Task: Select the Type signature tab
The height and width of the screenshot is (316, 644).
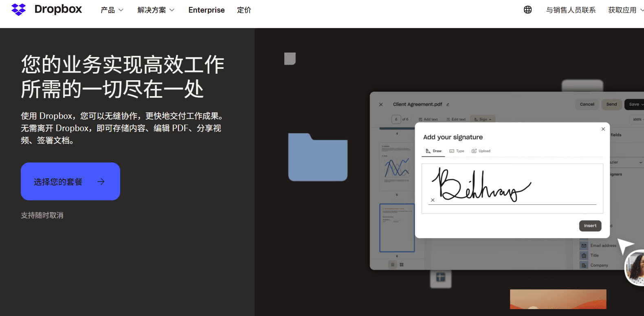Action: pyautogui.click(x=457, y=151)
